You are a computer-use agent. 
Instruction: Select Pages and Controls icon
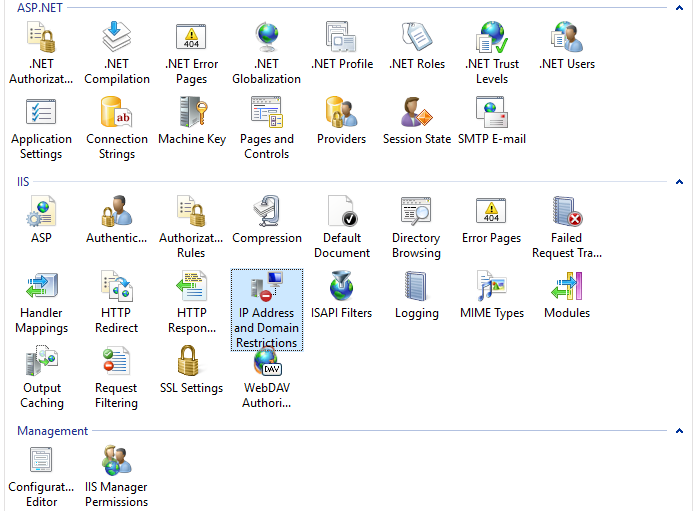pos(267,112)
